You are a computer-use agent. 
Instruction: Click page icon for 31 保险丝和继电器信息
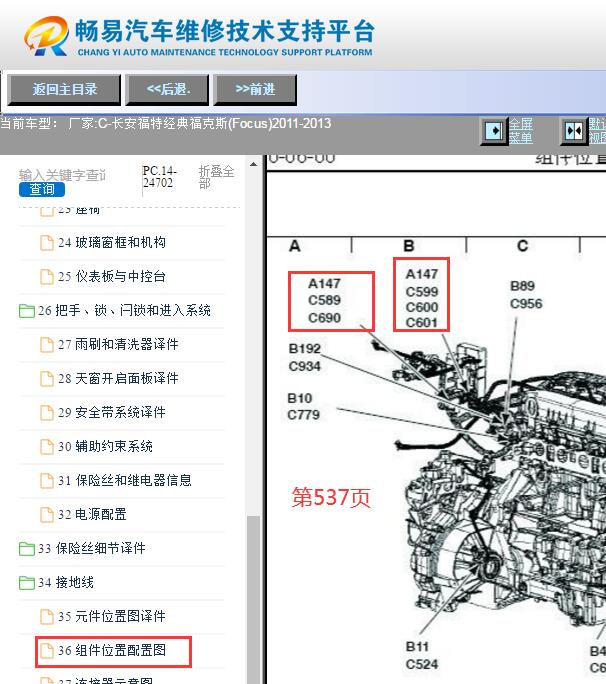tap(47, 481)
